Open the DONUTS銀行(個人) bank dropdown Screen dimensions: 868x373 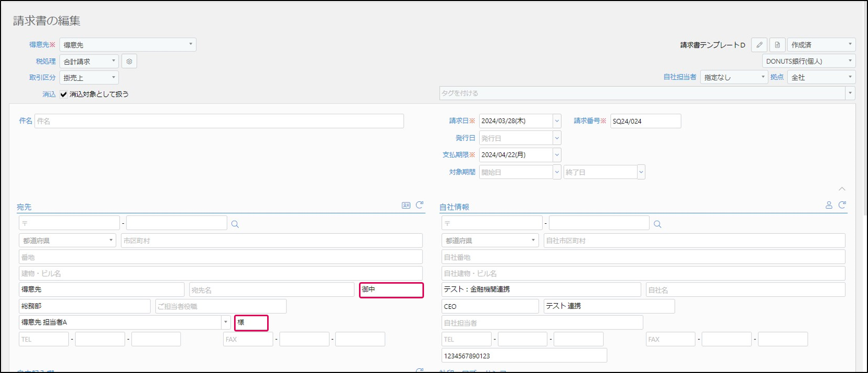808,61
